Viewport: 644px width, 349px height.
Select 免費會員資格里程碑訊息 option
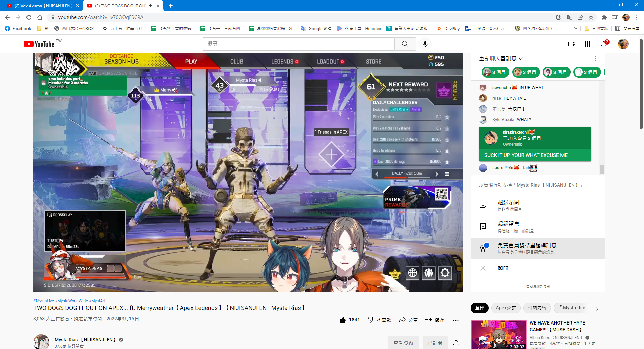pyautogui.click(x=538, y=248)
